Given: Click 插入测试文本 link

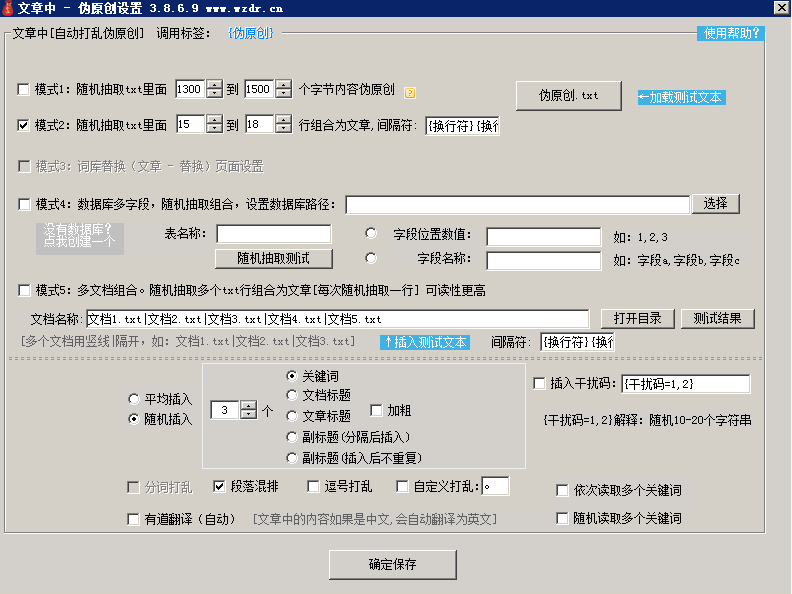Looking at the screenshot, I should click(x=425, y=342).
